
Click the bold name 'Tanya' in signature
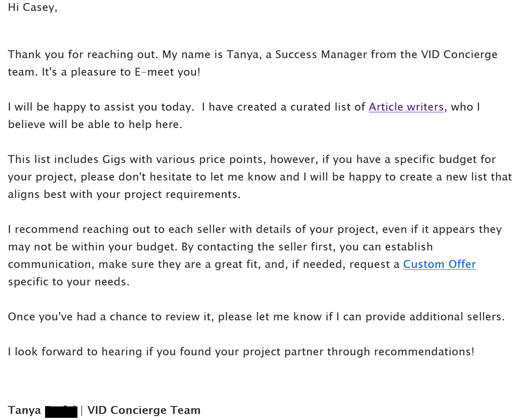24,411
